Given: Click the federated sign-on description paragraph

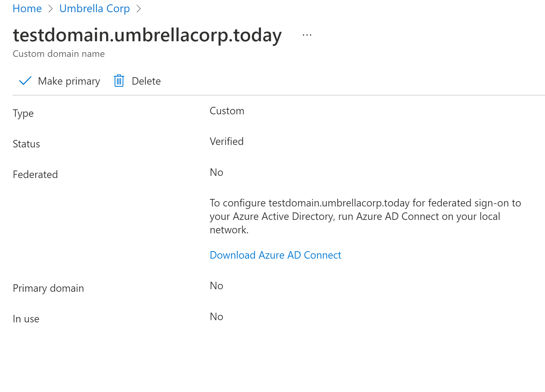Looking at the screenshot, I should (366, 216).
